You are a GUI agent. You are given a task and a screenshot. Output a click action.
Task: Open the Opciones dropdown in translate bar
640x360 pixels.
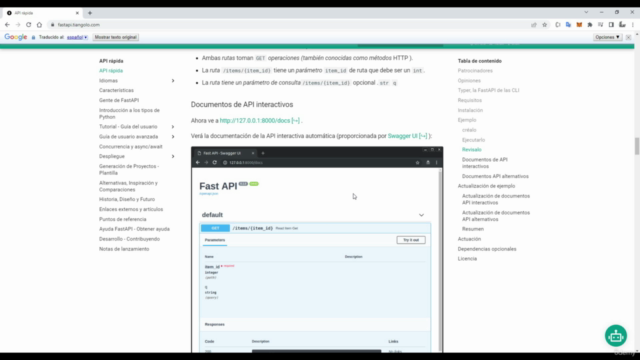tap(608, 37)
